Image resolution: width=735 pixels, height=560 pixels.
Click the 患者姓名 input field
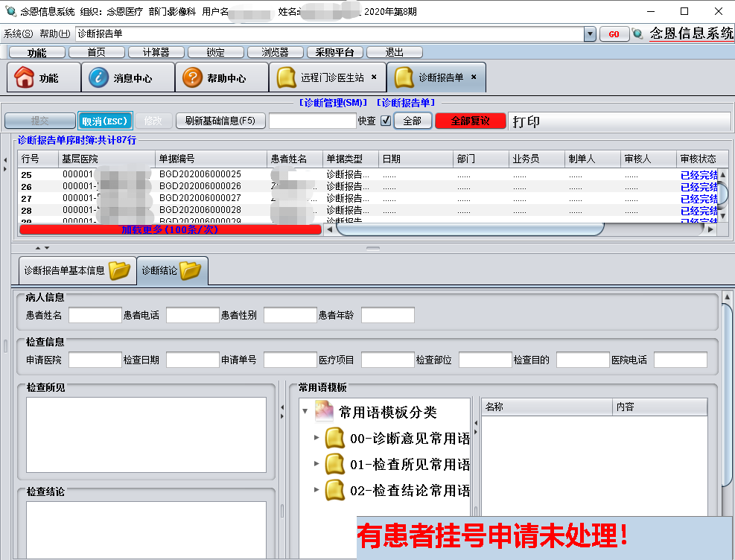coord(95,315)
